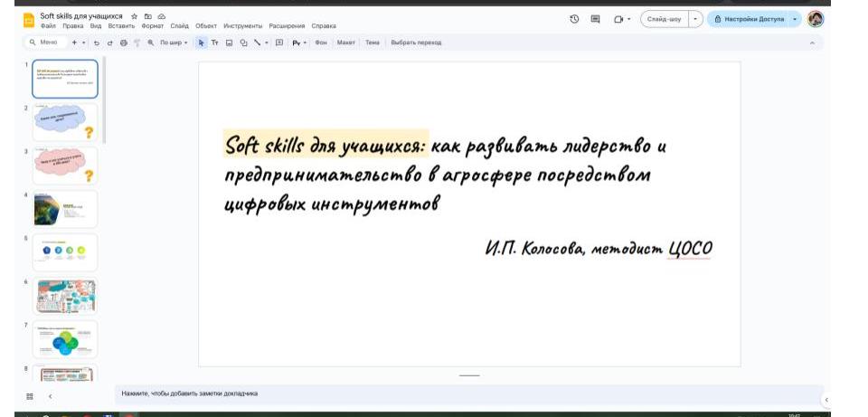Click the Выбрать переход button
The height and width of the screenshot is (417, 868).
[416, 43]
